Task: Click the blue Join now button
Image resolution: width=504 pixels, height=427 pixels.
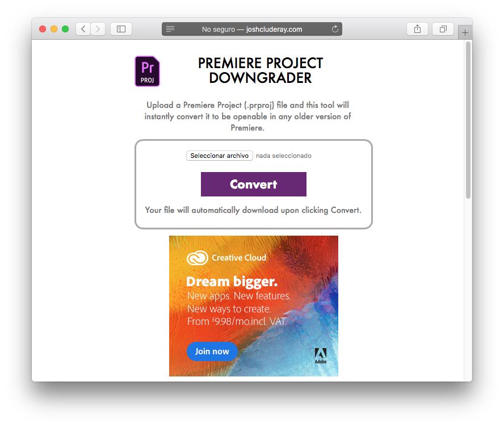Action: 212,351
